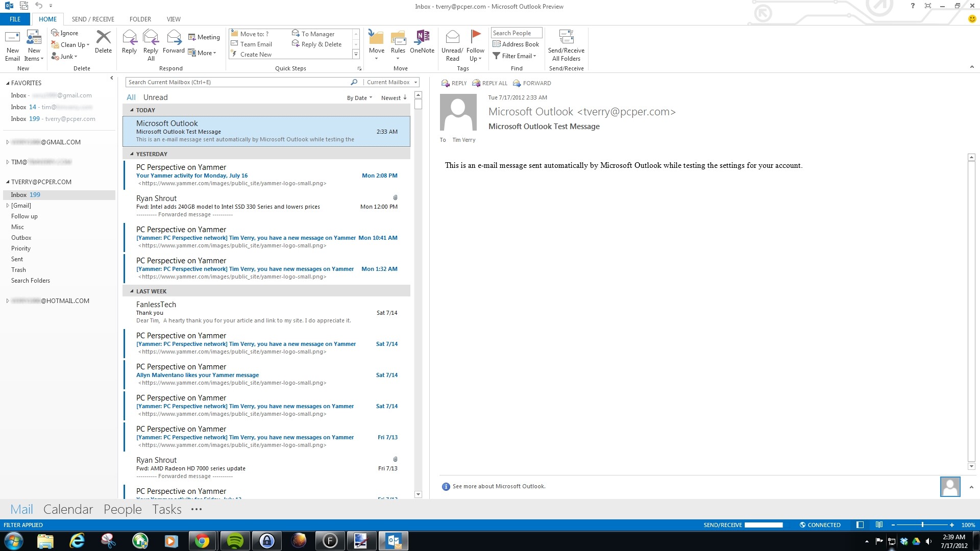The height and width of the screenshot is (551, 980).
Task: Switch to reading view in status bar
Action: (879, 525)
